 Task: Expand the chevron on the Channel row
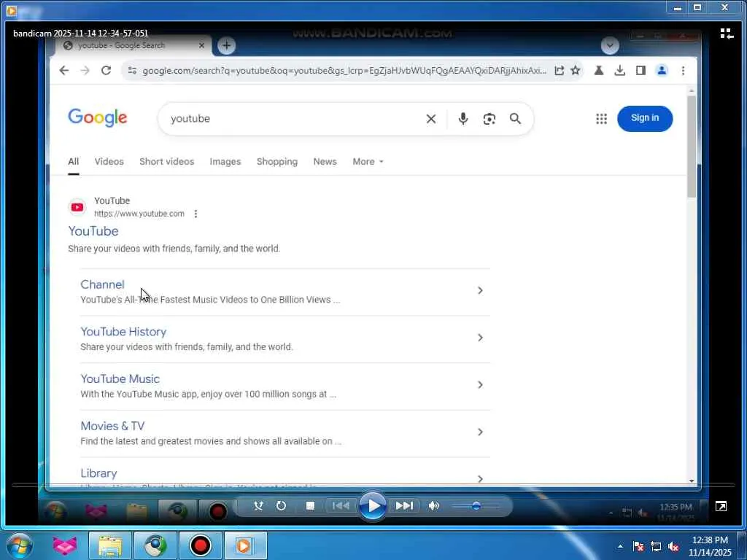tap(480, 290)
